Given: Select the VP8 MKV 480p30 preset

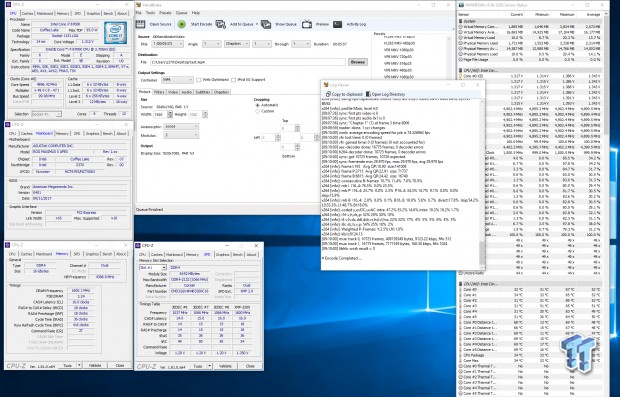Looking at the screenshot, I should point(399,70).
